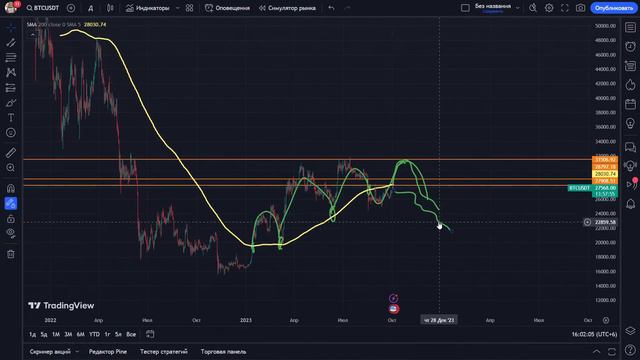Expand the Скринер акций dropdown arrow
Screen dimensions: 640x360
point(77,351)
